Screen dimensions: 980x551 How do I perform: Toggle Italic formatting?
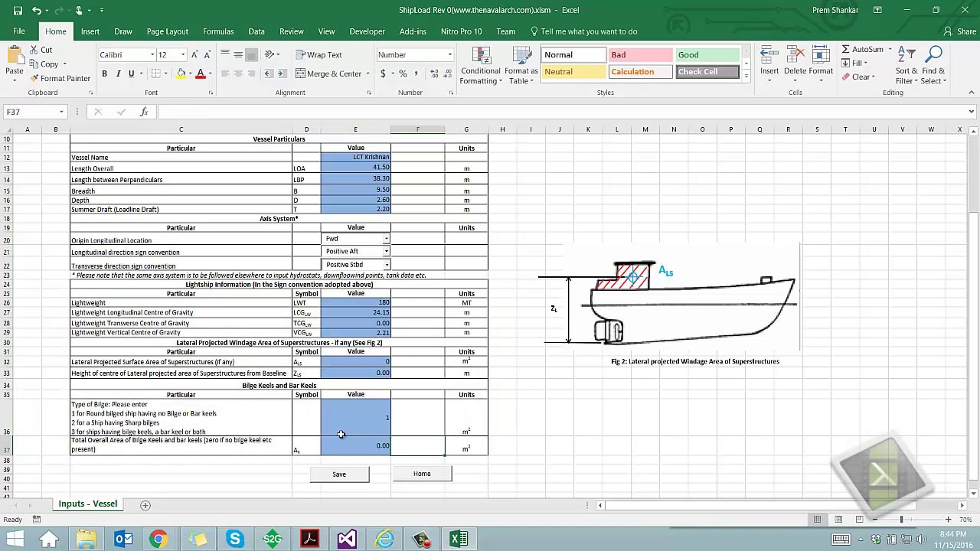(x=118, y=73)
